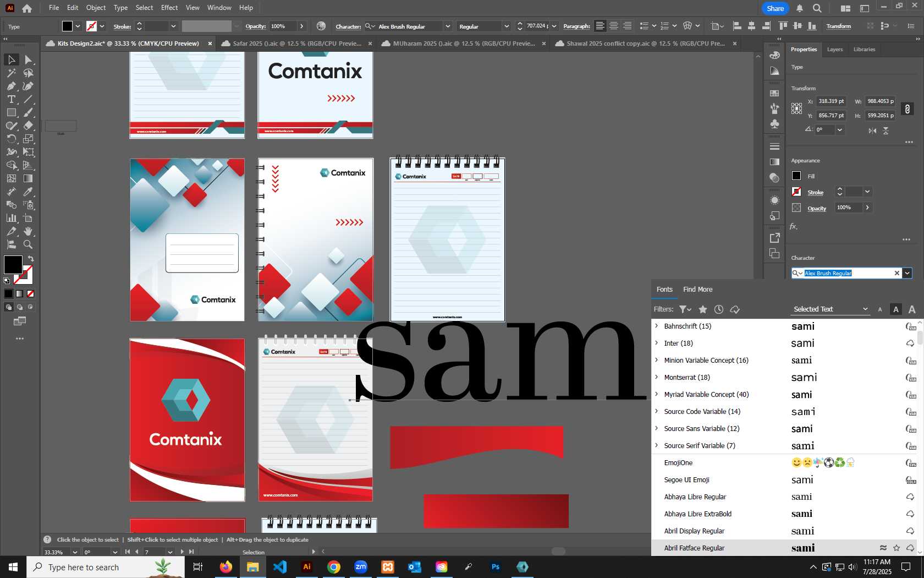Select the Selection (black arrow) tool
924x578 pixels.
[x=12, y=59]
